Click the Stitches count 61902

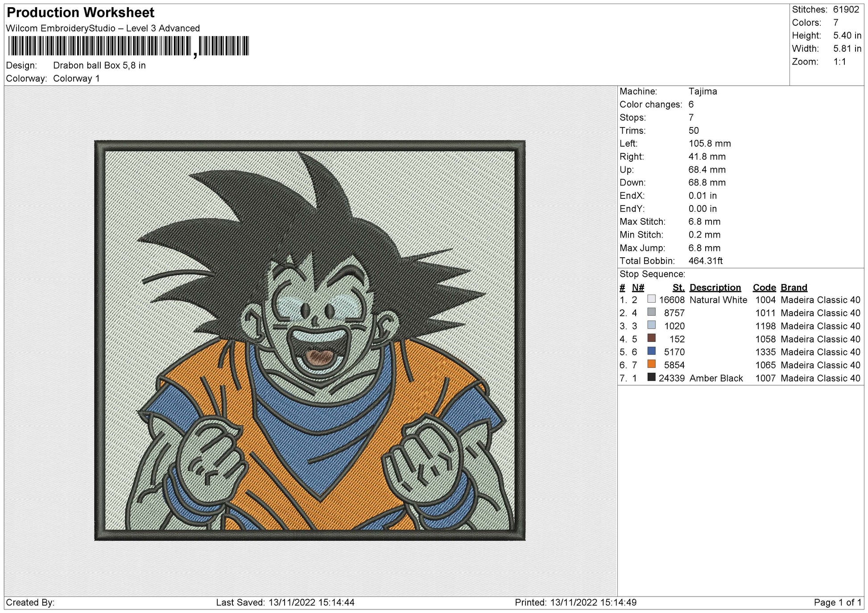[846, 9]
